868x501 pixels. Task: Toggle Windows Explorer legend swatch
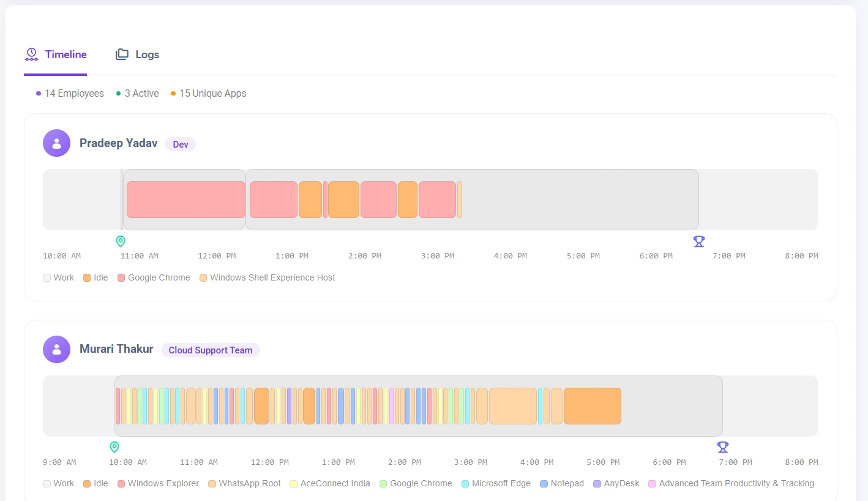coord(121,484)
